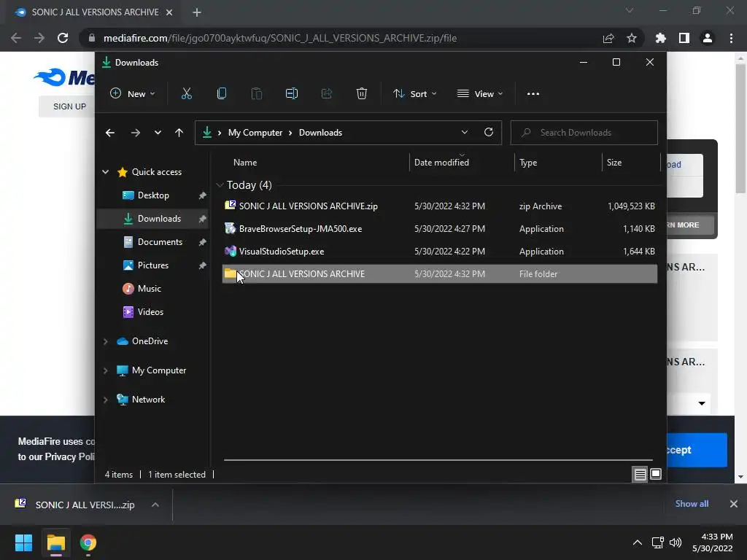Go forward in File Explorer history

tap(135, 133)
